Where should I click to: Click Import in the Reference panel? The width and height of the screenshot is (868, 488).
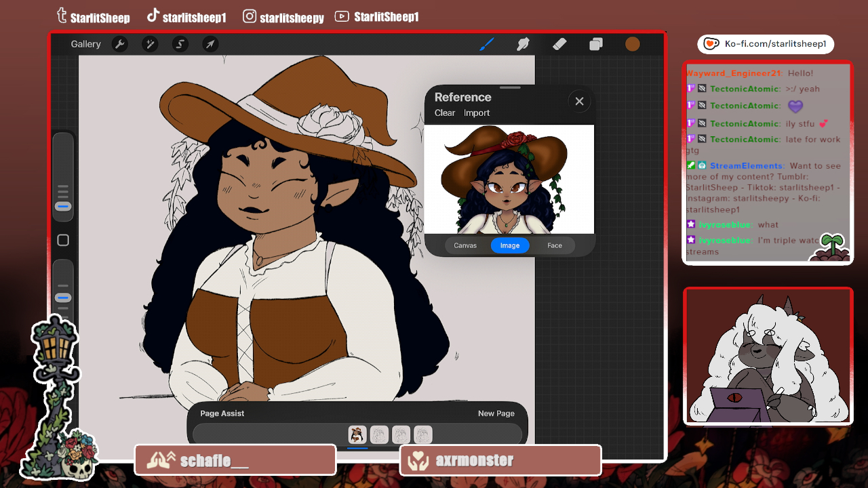coord(477,113)
